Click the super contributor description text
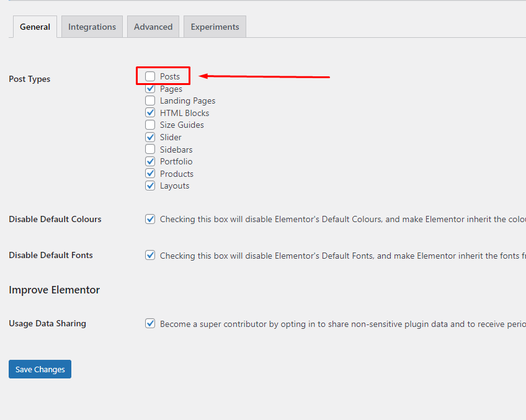 click(x=343, y=324)
